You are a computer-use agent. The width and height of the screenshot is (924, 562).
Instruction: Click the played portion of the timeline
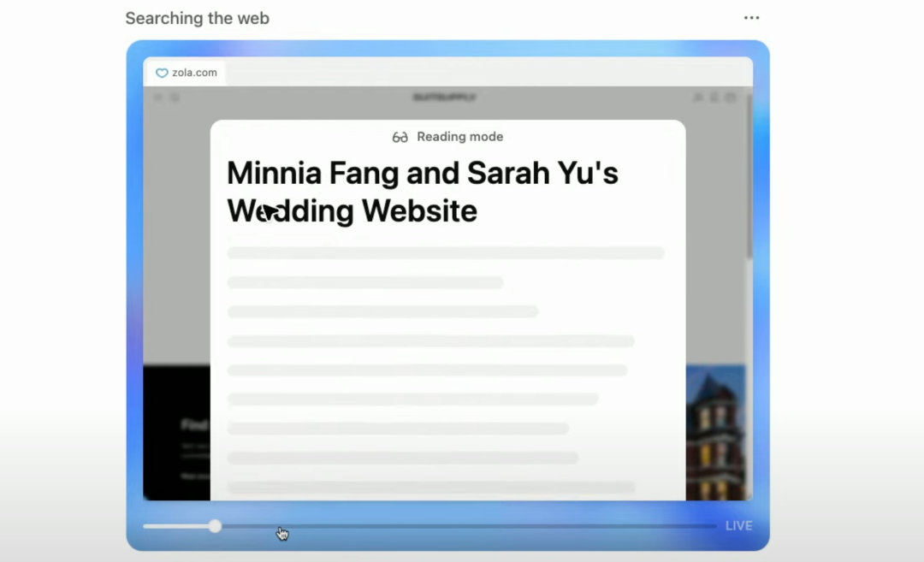(x=175, y=526)
